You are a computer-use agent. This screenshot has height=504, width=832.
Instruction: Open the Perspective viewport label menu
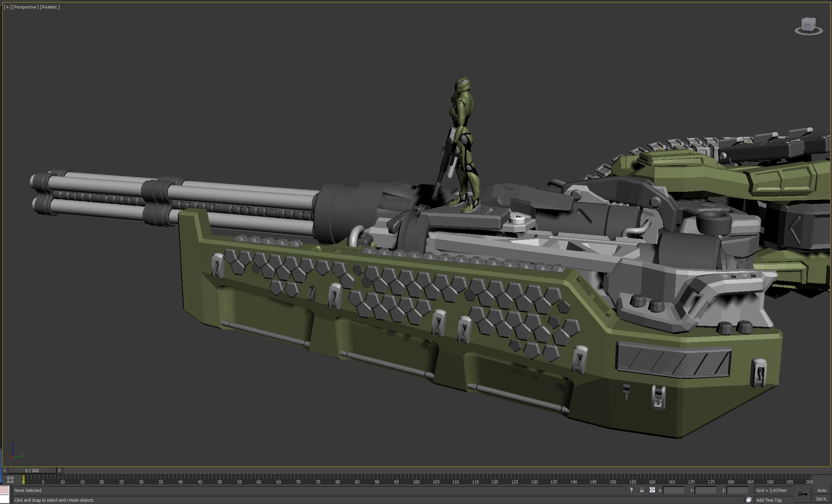[26, 7]
